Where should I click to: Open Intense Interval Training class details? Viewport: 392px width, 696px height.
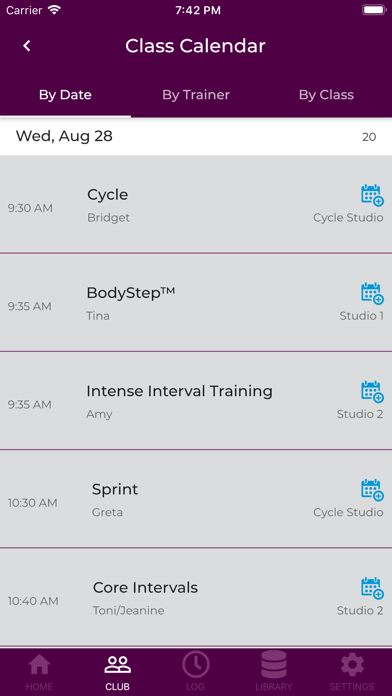point(196,401)
